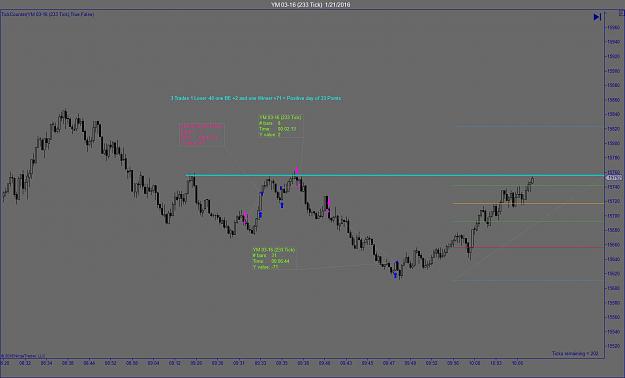The image size is (625, 378).
Task: Select the thick cyan horizontal line
Action: (395, 175)
